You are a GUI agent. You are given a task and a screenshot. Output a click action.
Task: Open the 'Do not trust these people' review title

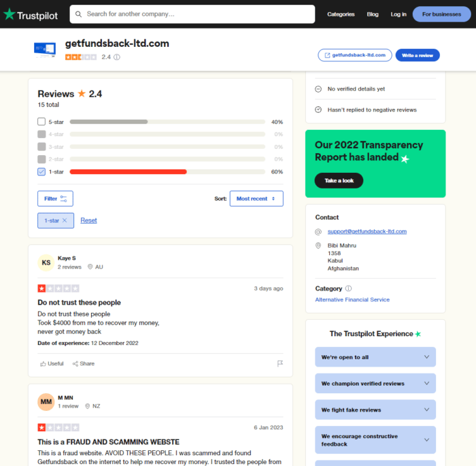(x=80, y=303)
